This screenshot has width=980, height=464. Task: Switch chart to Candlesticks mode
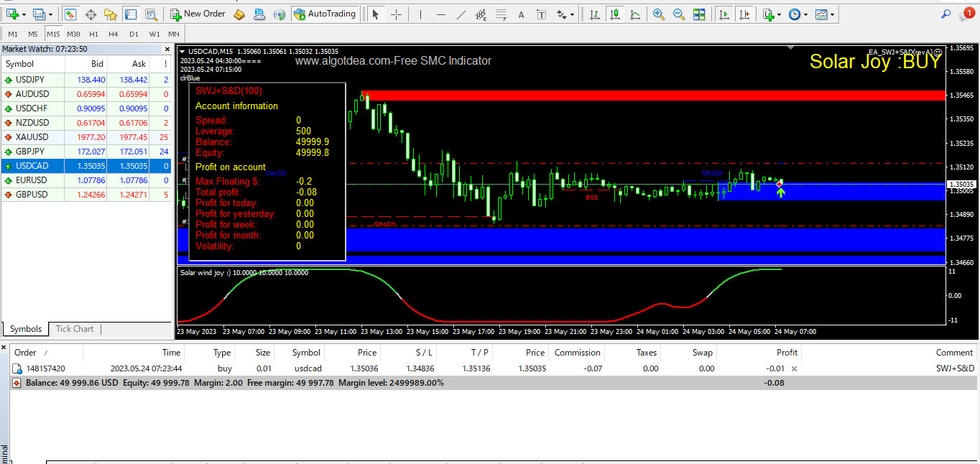[x=615, y=14]
